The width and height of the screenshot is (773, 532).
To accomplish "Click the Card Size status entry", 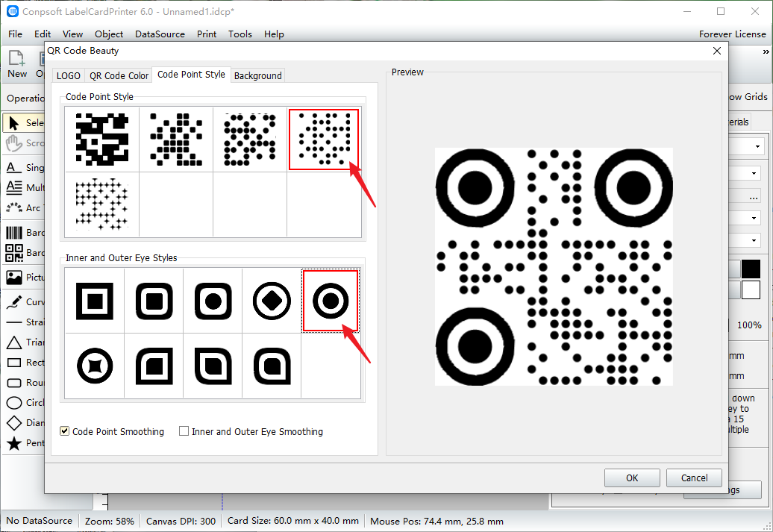I will point(292,521).
